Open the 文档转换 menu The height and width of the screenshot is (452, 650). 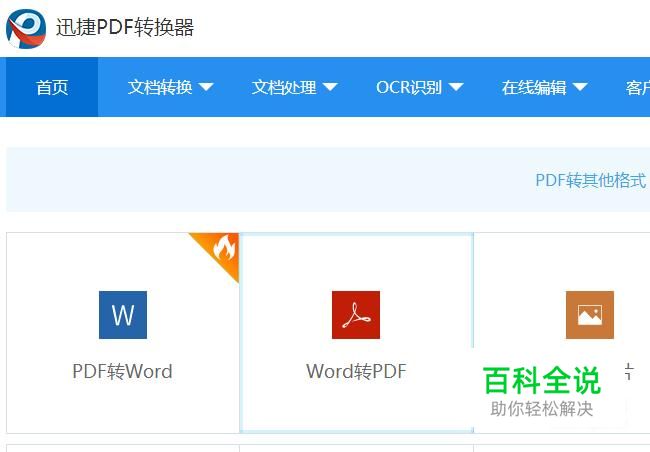pos(170,87)
